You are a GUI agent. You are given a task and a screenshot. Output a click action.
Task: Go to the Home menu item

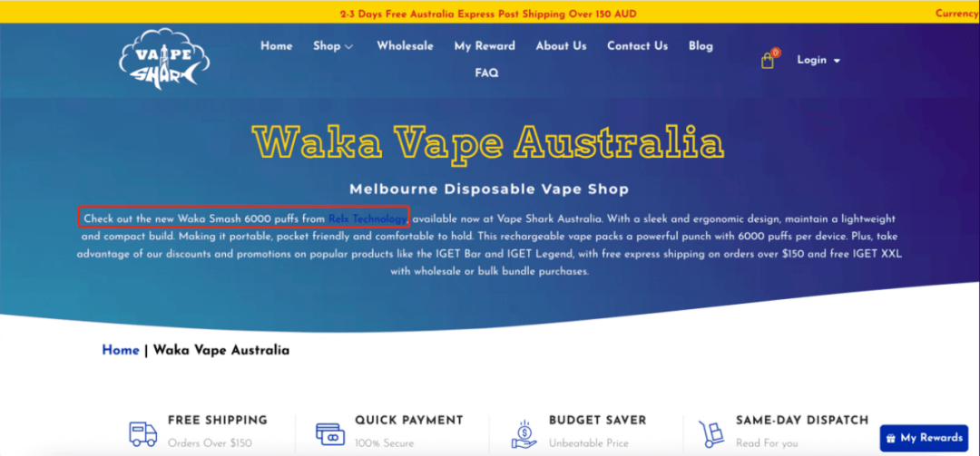276,46
